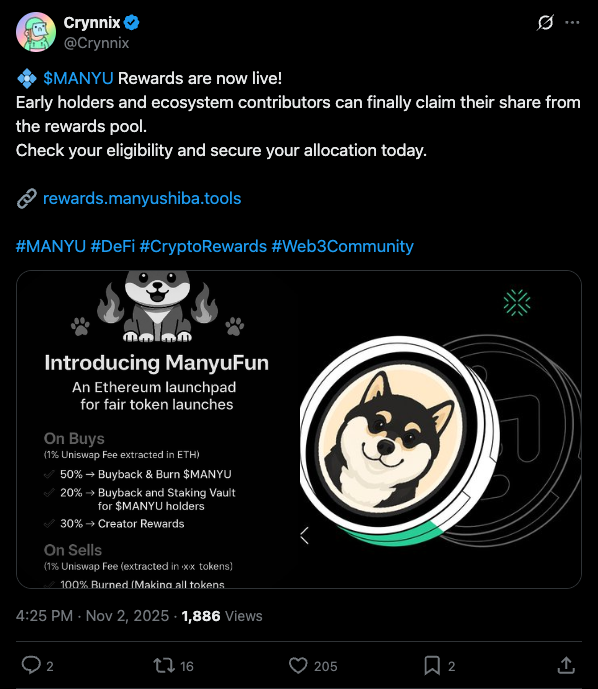
Task: Click the reply speech bubble icon
Action: click(31, 665)
